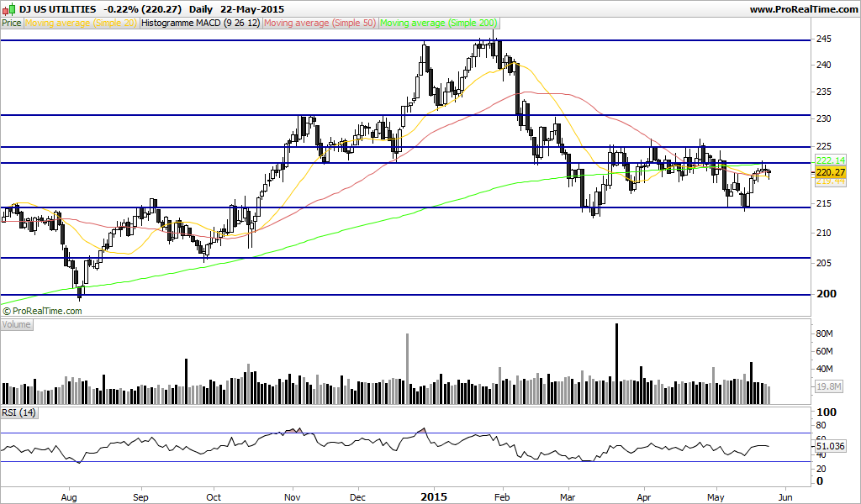Screen dimensions: 861x504
Task: Click the Mar label on time axis
Action: [568, 497]
